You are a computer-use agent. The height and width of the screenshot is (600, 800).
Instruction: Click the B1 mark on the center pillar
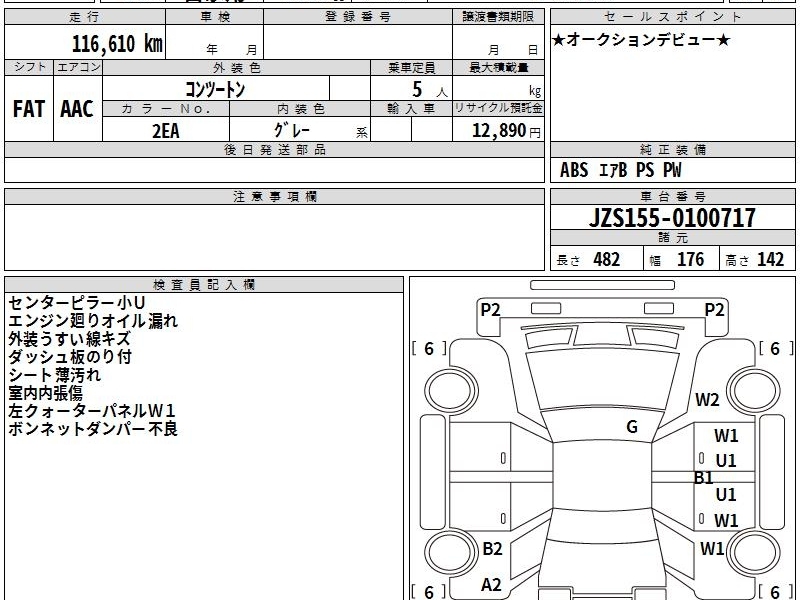[x=704, y=478]
